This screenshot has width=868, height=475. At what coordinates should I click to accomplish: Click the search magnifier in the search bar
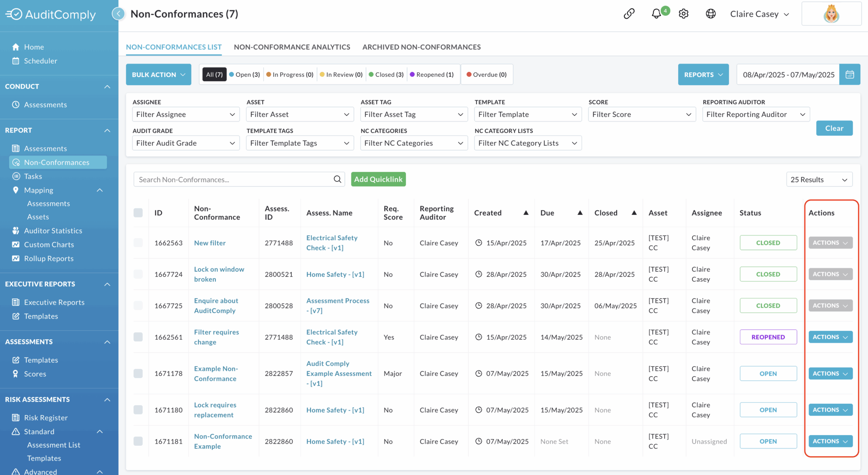[x=337, y=179]
